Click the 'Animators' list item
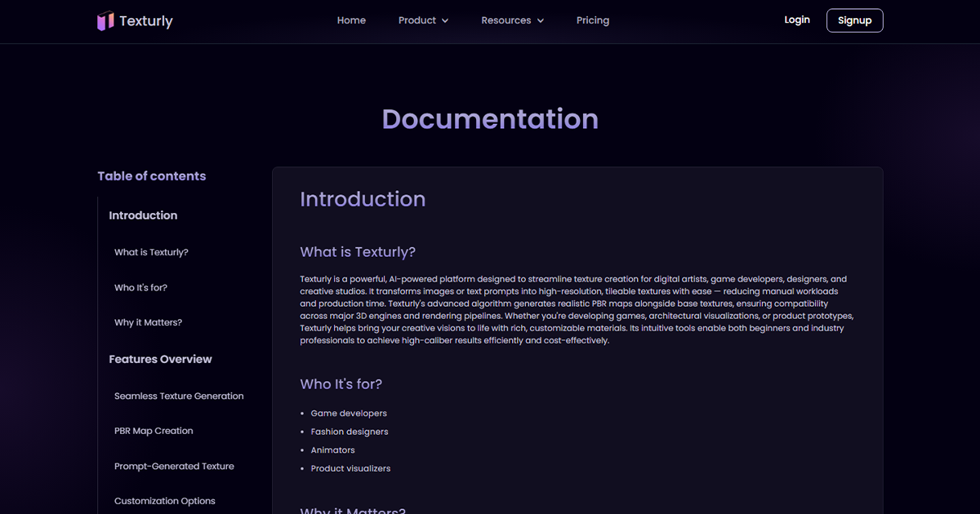 332,450
